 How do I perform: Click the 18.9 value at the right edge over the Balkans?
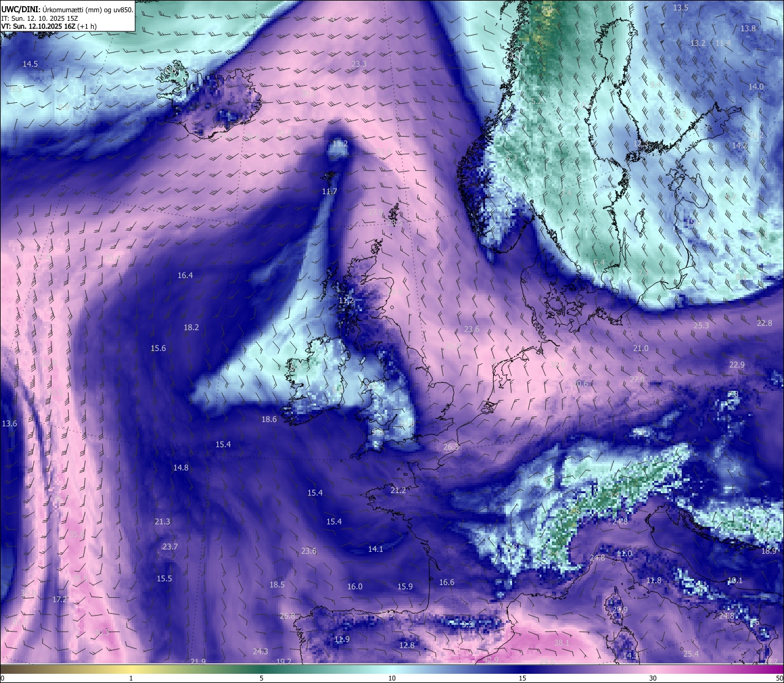point(769,551)
